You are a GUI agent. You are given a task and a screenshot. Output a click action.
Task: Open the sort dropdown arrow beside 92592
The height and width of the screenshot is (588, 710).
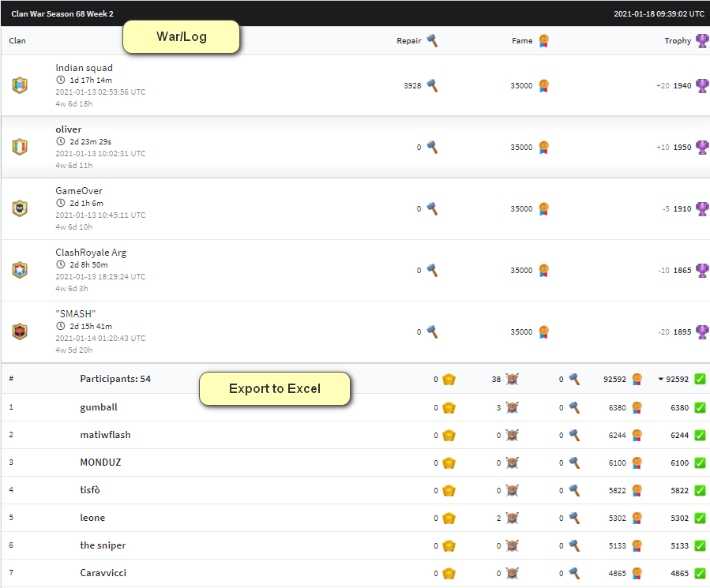pyautogui.click(x=662, y=379)
